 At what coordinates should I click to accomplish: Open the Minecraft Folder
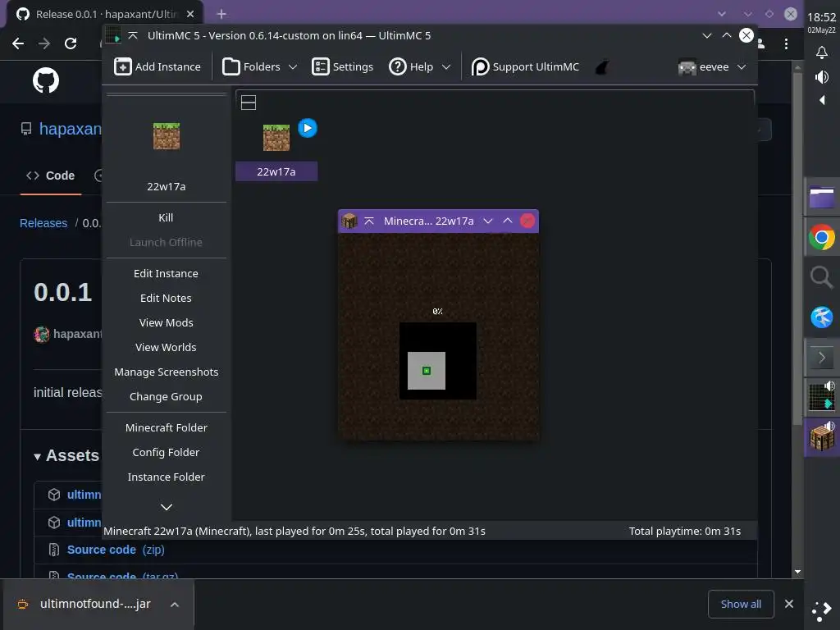(166, 427)
